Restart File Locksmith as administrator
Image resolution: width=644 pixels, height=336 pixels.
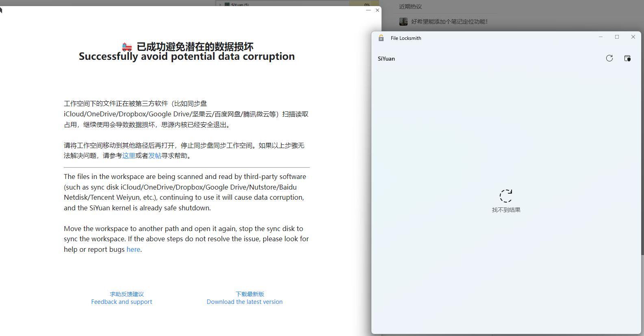pyautogui.click(x=627, y=58)
